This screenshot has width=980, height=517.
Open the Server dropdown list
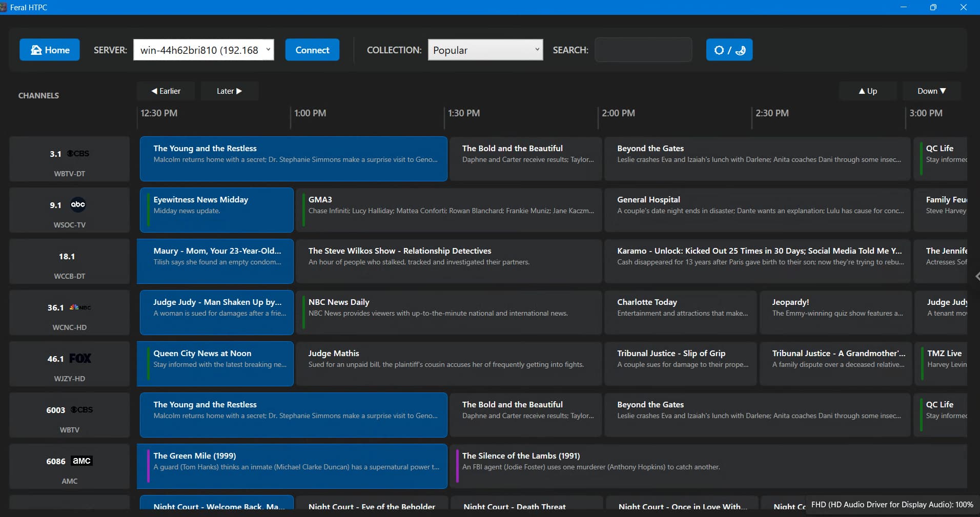[x=268, y=50]
